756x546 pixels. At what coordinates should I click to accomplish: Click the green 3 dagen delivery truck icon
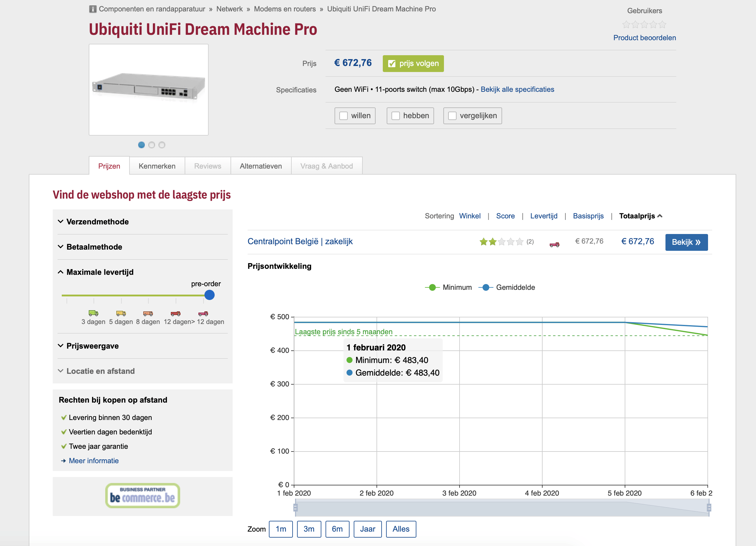click(x=93, y=313)
